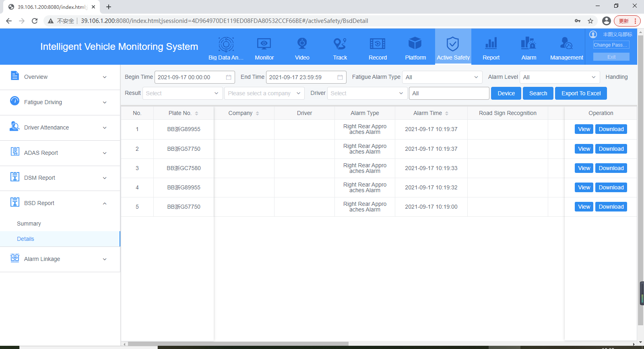Open the Record film module
The image size is (644, 349).
point(378,43)
